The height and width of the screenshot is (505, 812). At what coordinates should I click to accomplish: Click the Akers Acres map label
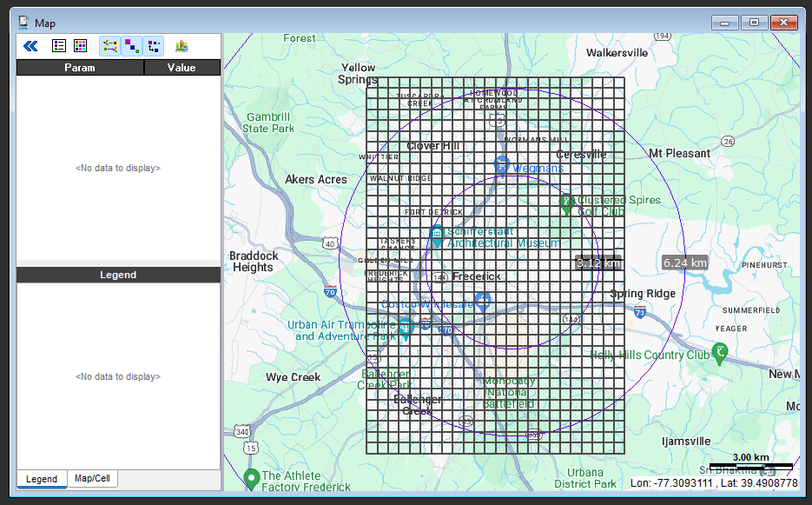pos(316,179)
